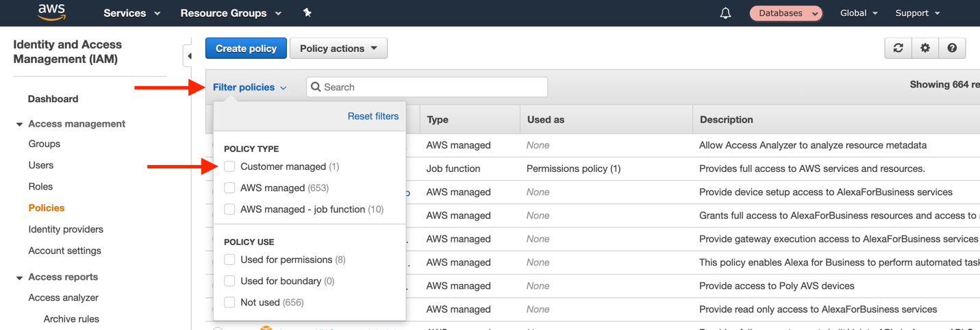Toggle the Filter policies dropdown
Viewport: 980px width, 330px height.
(250, 87)
